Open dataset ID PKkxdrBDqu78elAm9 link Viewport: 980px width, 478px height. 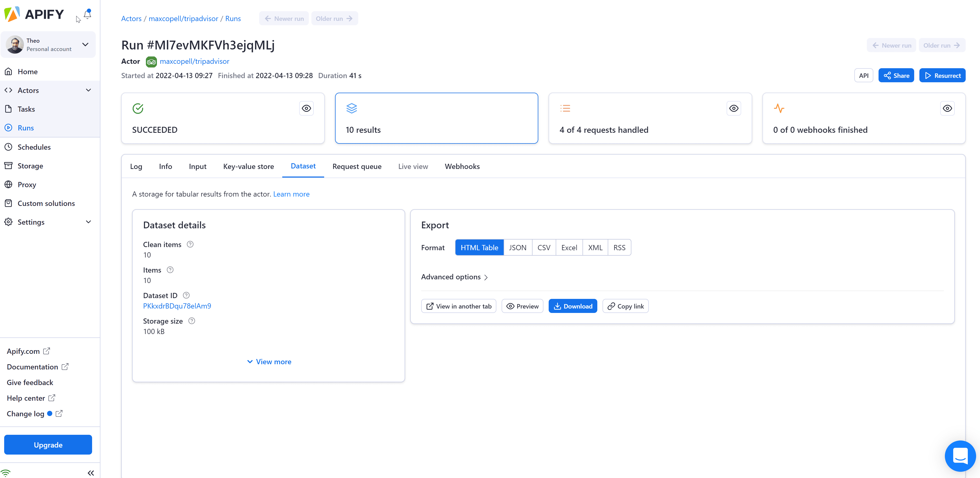tap(177, 306)
